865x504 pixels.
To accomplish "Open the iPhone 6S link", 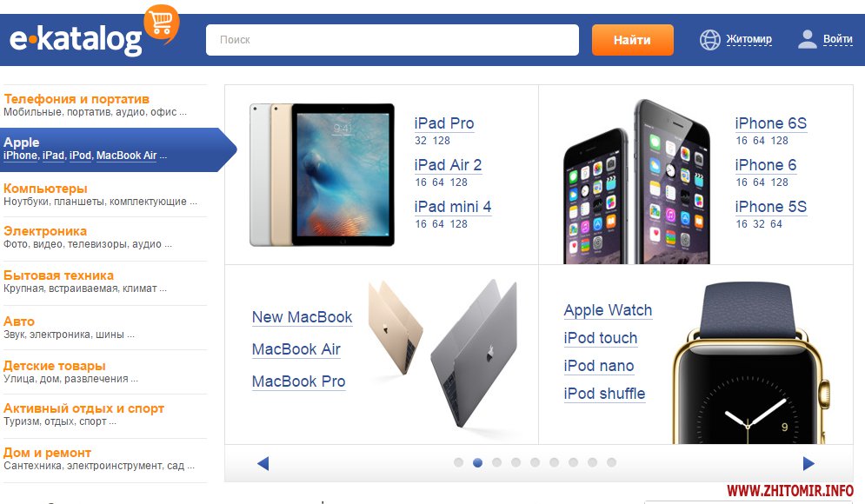I will tap(770, 123).
